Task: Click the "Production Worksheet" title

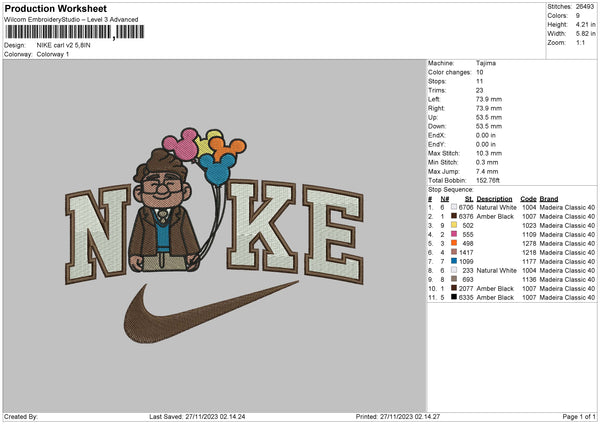Action: click(55, 8)
